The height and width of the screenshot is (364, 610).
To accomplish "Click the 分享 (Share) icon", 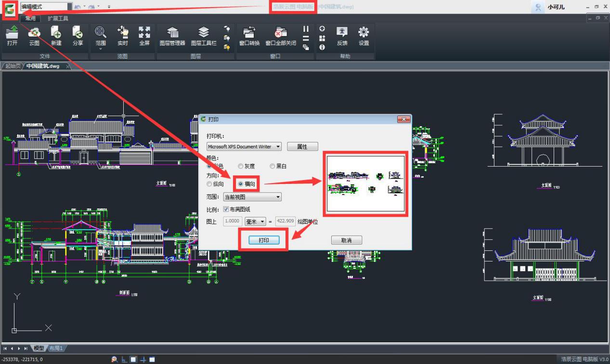I will tap(78, 34).
